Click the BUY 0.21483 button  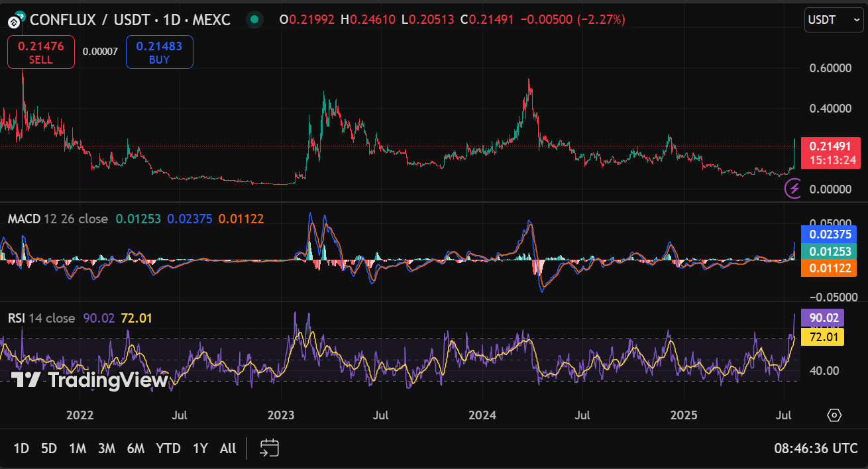coord(159,52)
